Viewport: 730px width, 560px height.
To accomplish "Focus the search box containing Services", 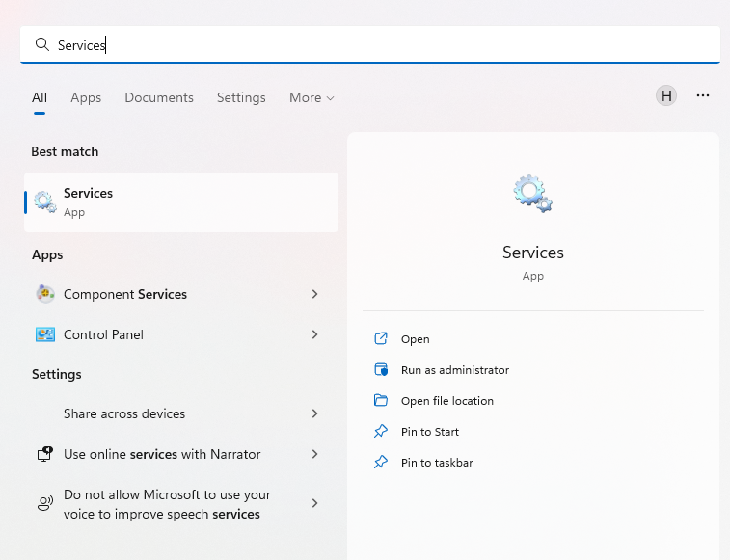I will pyautogui.click(x=370, y=44).
